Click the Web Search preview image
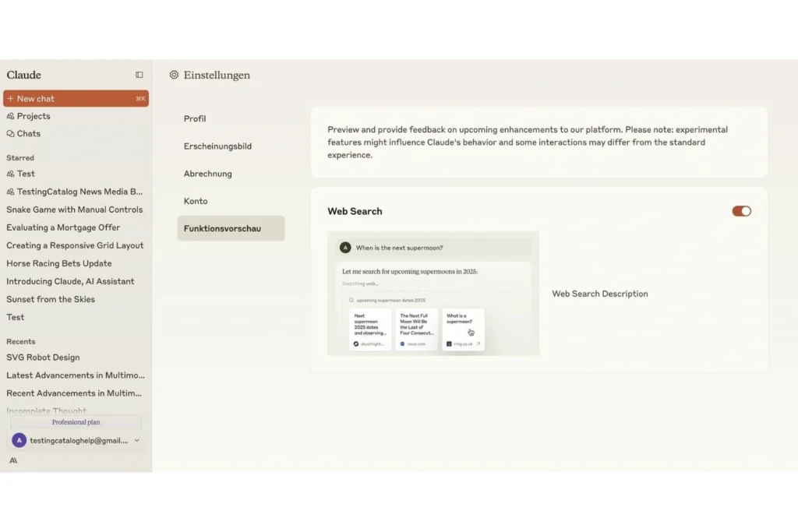This screenshot has width=798, height=532. 433,294
